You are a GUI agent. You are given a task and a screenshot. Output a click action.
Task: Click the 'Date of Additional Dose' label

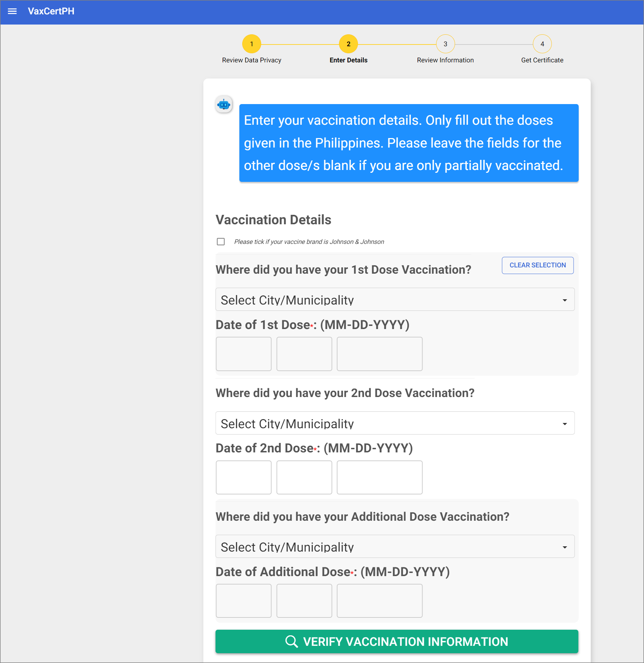333,572
